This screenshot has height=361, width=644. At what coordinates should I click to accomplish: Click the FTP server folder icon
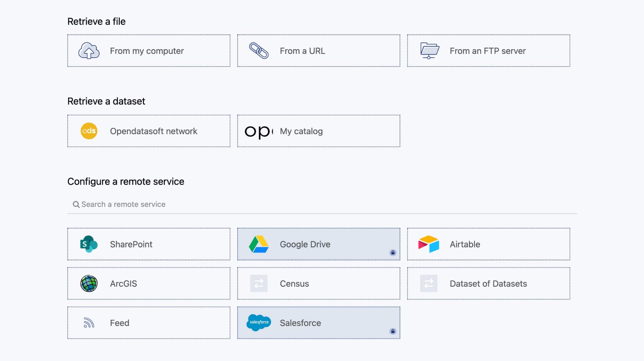click(x=430, y=51)
